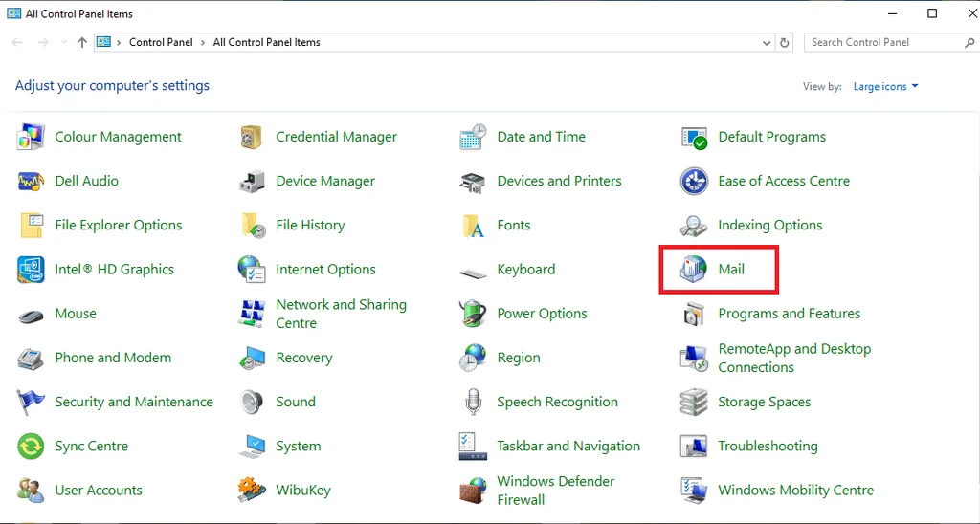The width and height of the screenshot is (980, 524).
Task: Click the Programs and Features icon
Action: [x=694, y=315]
